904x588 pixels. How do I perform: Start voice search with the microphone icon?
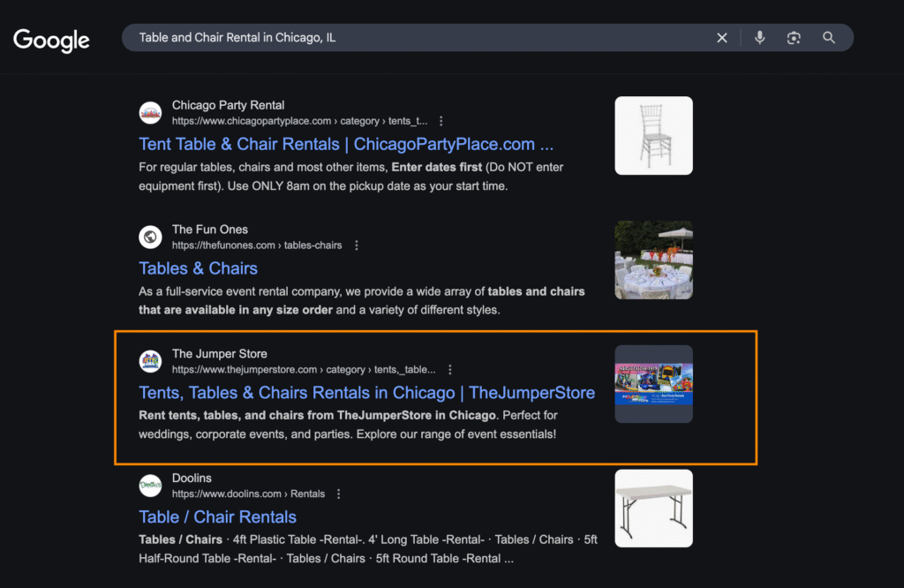[x=760, y=38]
